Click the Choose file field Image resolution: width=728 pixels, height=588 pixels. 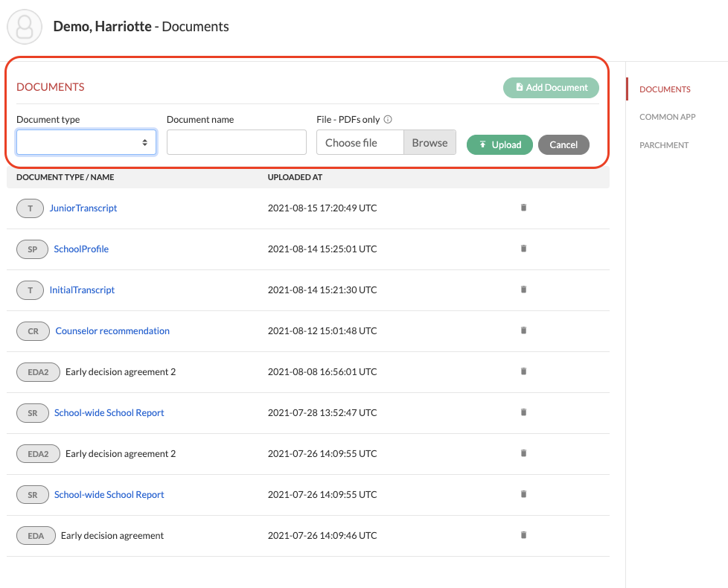point(360,142)
